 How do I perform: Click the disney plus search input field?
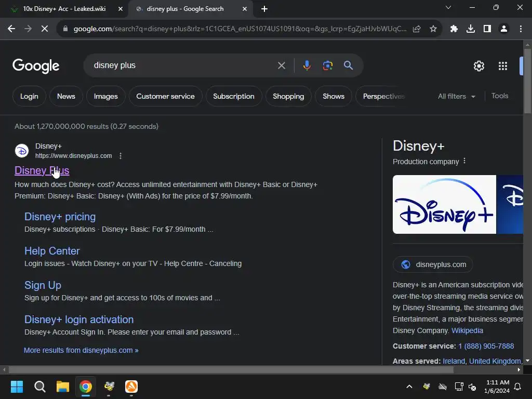coord(183,65)
